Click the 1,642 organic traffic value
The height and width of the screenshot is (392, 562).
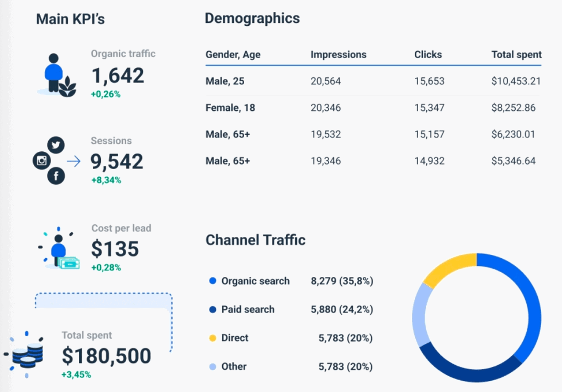point(118,75)
